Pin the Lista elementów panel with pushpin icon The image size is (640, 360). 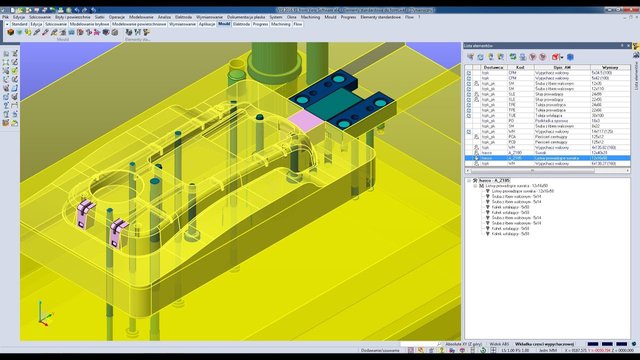pos(622,46)
